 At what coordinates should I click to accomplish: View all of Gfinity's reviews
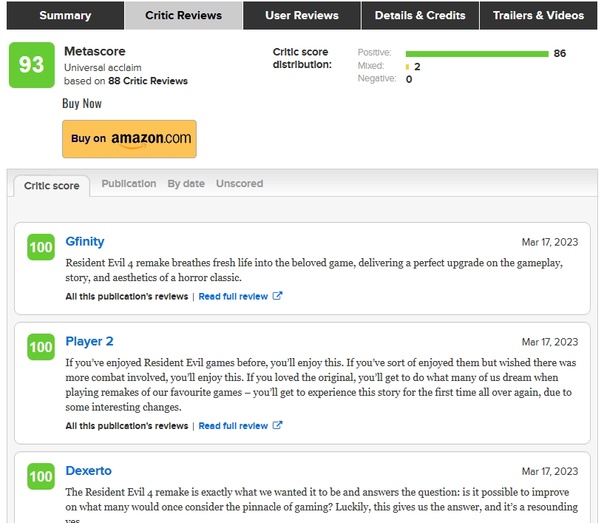(126, 297)
